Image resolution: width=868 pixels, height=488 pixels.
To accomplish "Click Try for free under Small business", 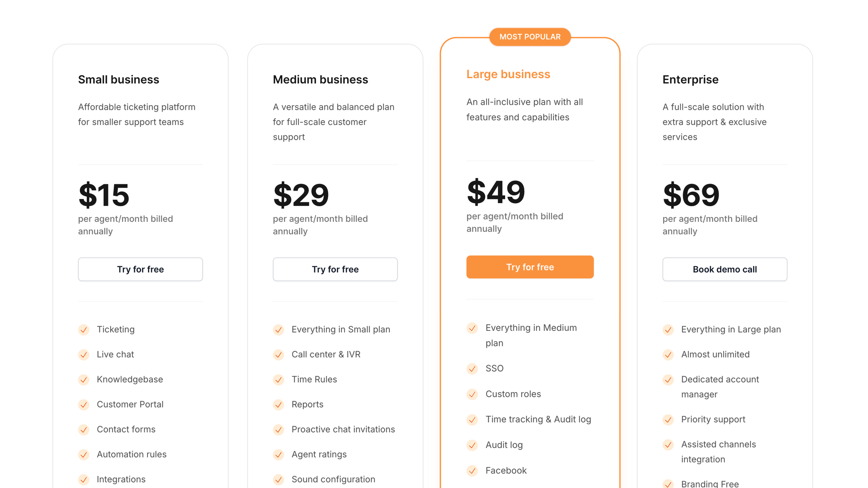I will (140, 269).
